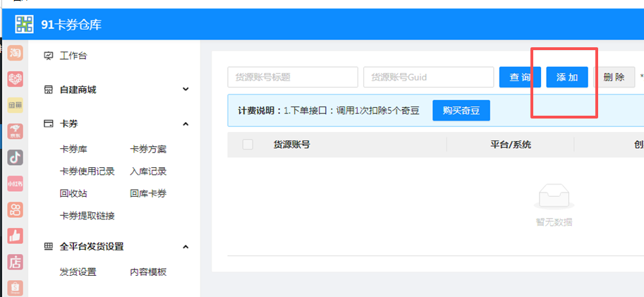Click the 91卡券仓库 logo icon
This screenshot has width=644, height=297.
[x=25, y=25]
